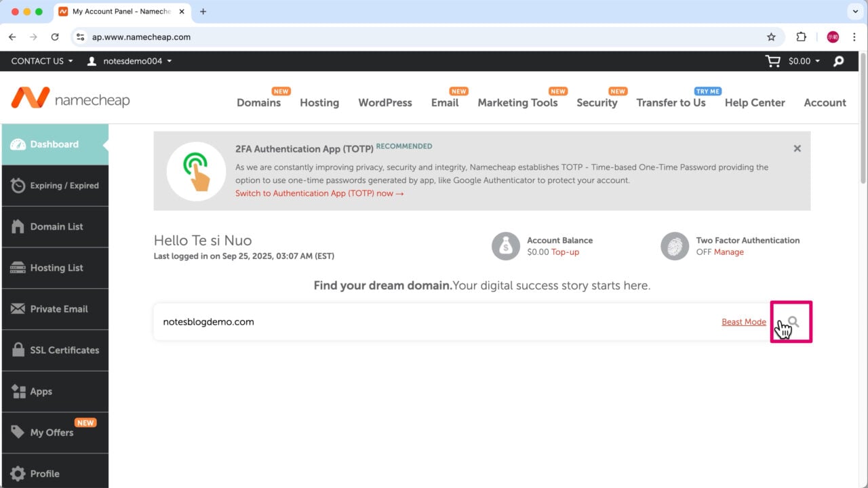Open the browser extensions puzzle icon

coord(801,37)
